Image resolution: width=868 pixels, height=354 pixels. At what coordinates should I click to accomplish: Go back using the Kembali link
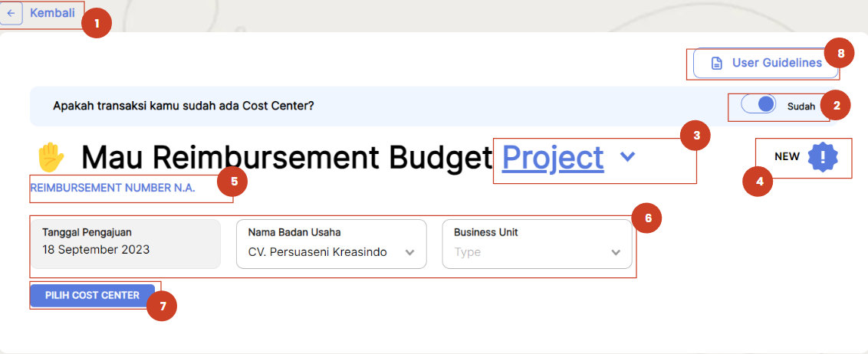(52, 13)
